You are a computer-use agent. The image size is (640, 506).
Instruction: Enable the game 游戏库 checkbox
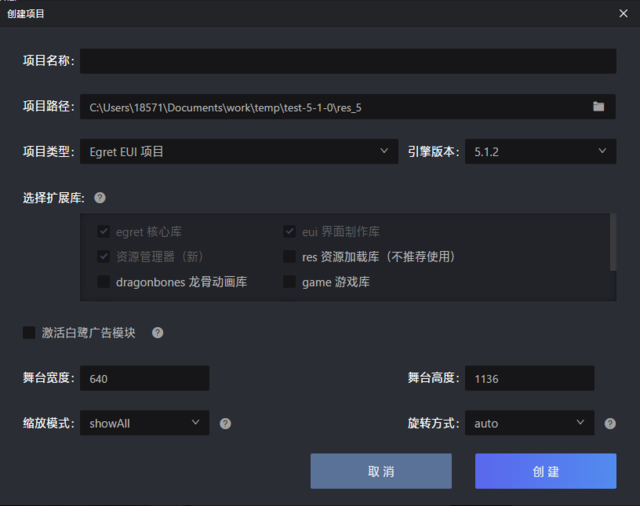[289, 282]
